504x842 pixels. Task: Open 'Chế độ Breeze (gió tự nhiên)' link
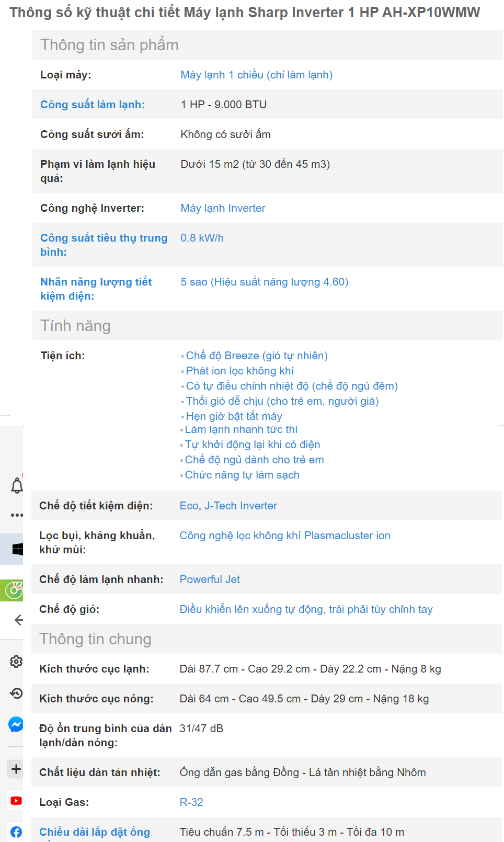(257, 356)
